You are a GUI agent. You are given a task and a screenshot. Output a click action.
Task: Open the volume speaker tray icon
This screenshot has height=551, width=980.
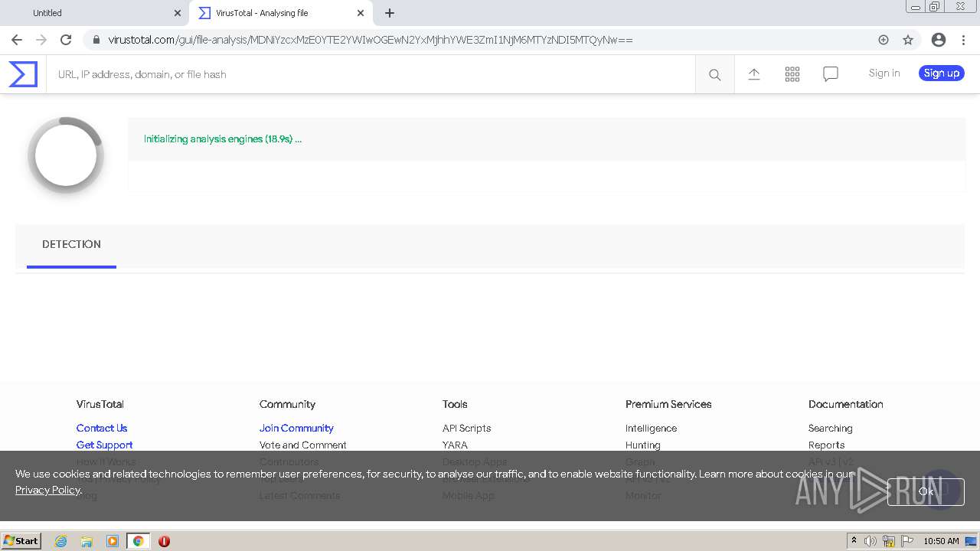[871, 541]
